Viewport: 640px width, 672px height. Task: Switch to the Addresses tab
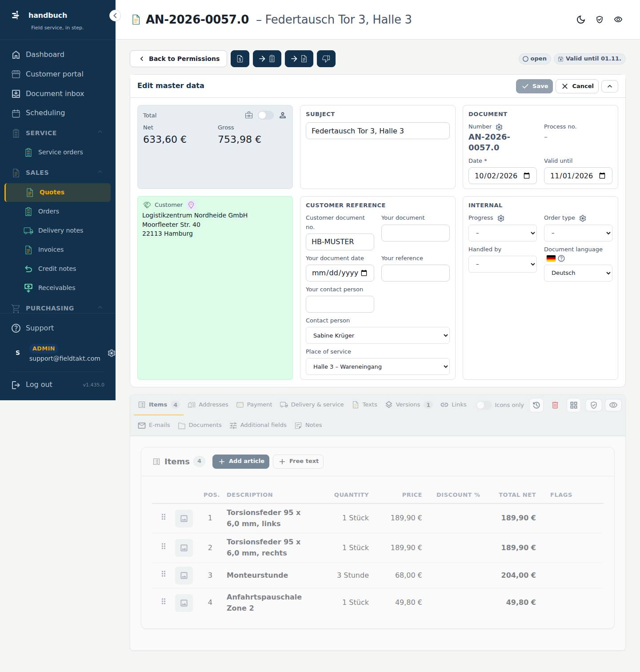pyautogui.click(x=208, y=405)
